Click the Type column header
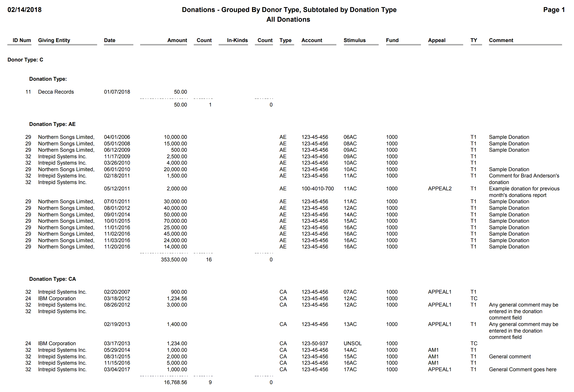Image resolution: width=574 pixels, height=392 pixels. point(285,40)
